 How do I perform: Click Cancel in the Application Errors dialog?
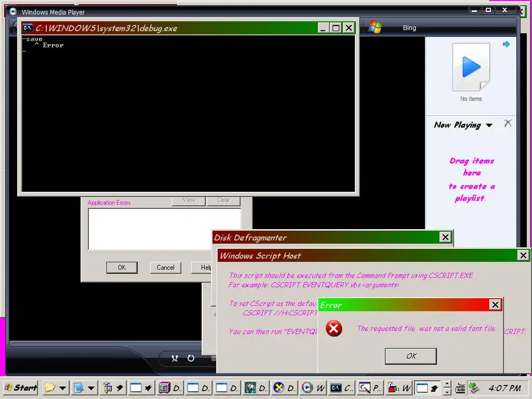coord(166,268)
